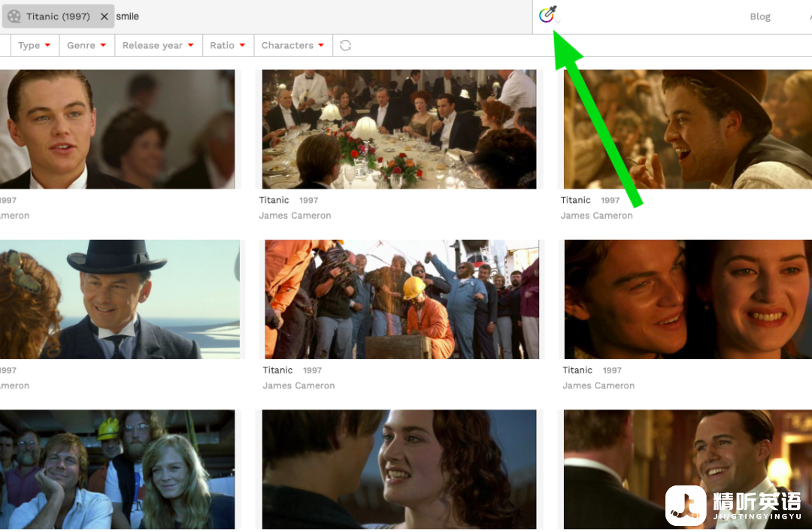This screenshot has width=812, height=532.
Task: Open thumbnail of crew watching with yellow helmet
Action: coord(117,470)
